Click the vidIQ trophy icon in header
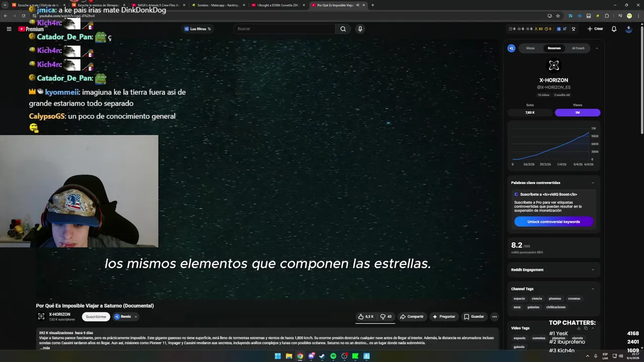The height and width of the screenshot is (362, 644). pyautogui.click(x=574, y=29)
